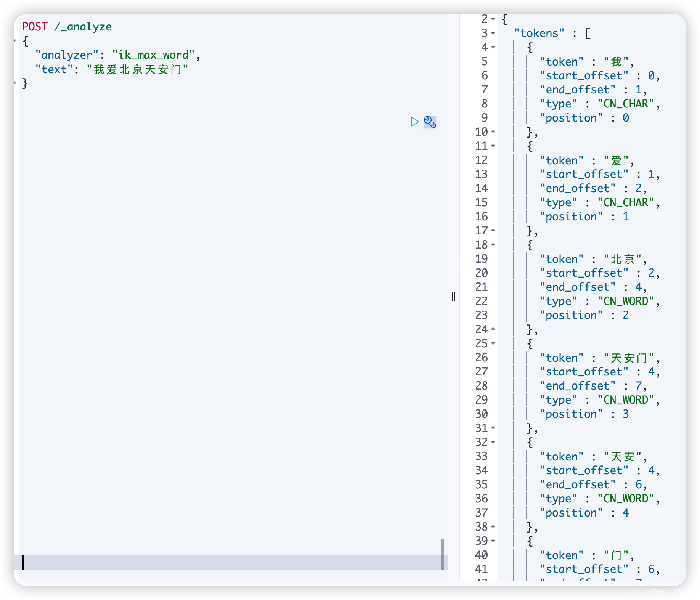Screen dimensions: 700x600
Task: Click the token value "北京" on line 19
Action: (623, 259)
